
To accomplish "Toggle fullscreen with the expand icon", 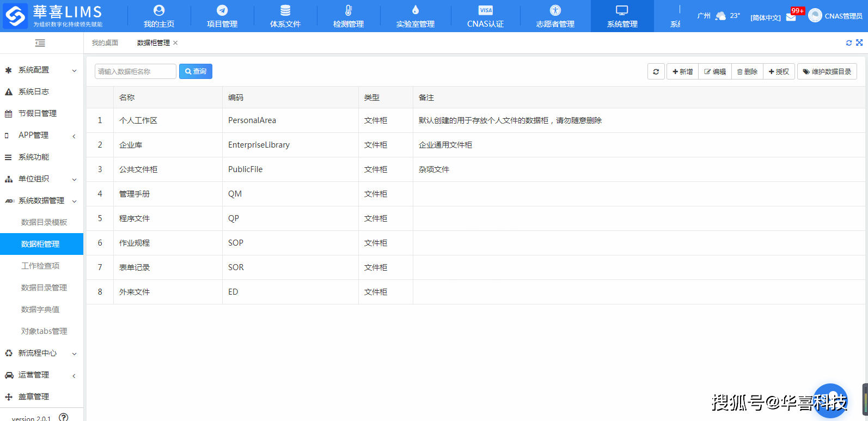I will pos(859,42).
